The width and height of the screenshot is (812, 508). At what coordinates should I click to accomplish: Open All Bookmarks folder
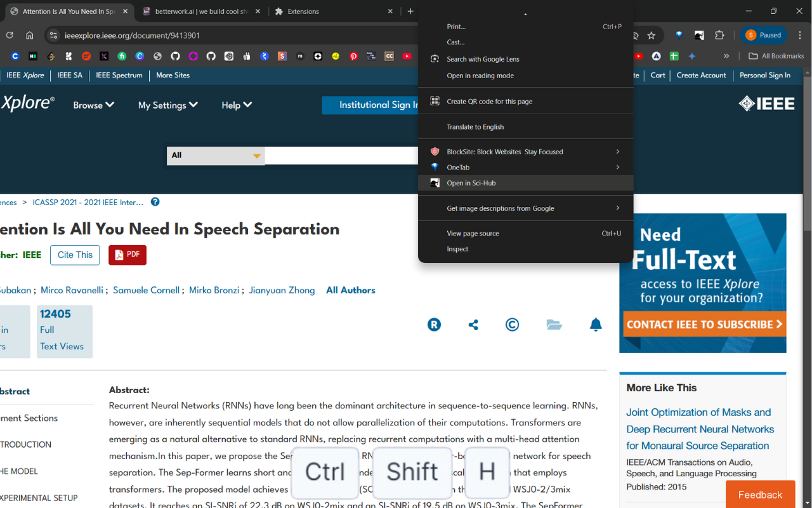(776, 57)
